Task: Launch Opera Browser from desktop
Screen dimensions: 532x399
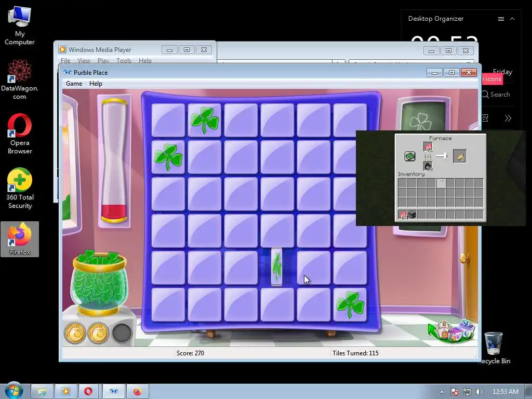Action: pos(19,134)
